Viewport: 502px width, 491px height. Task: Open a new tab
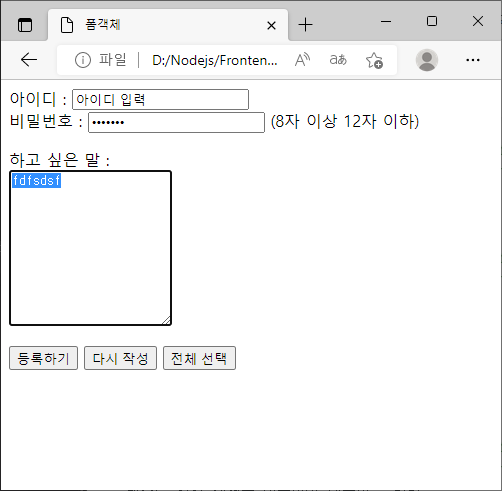[305, 25]
